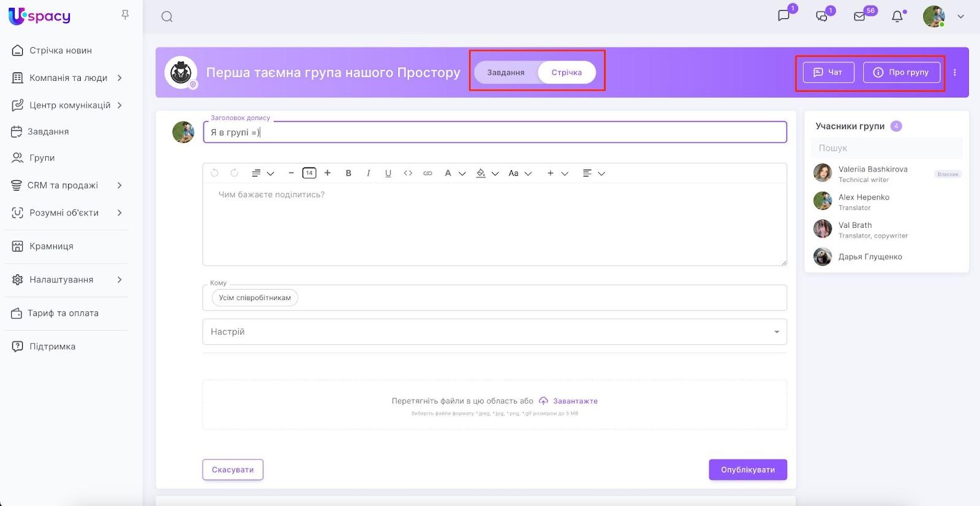This screenshot has height=506, width=980.
Task: Click Опублікувати to publish the post
Action: pos(748,470)
